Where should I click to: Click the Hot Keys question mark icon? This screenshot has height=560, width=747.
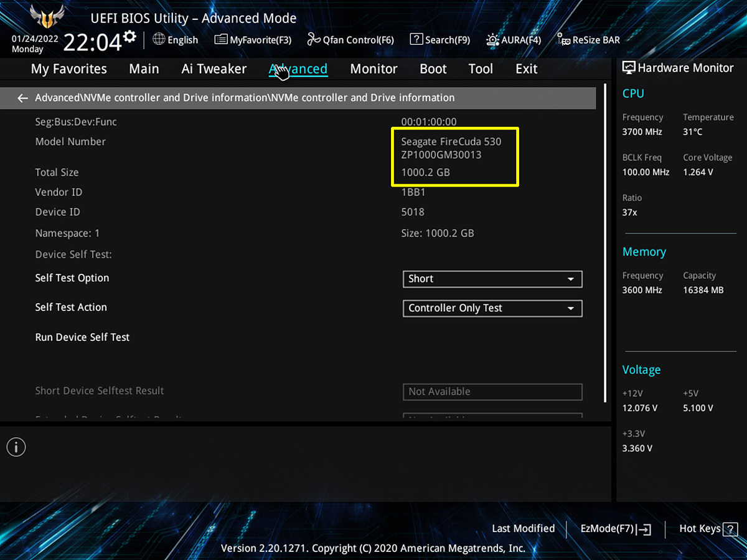(730, 529)
